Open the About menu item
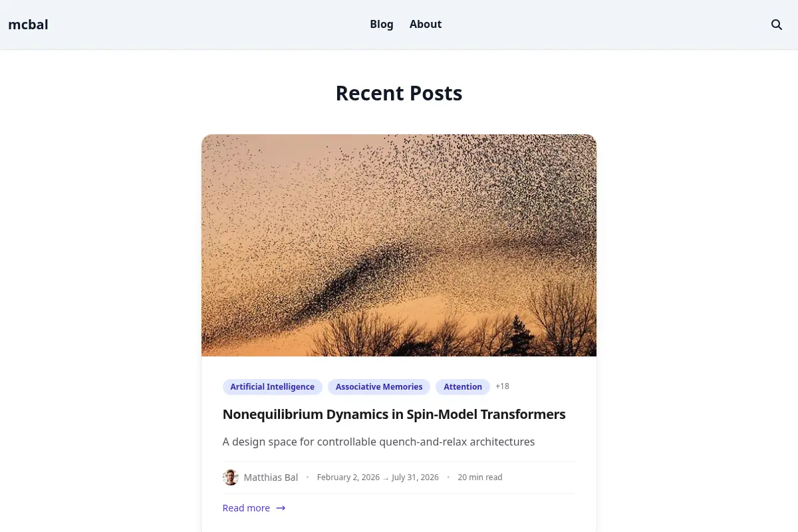The width and height of the screenshot is (798, 532). [426, 25]
